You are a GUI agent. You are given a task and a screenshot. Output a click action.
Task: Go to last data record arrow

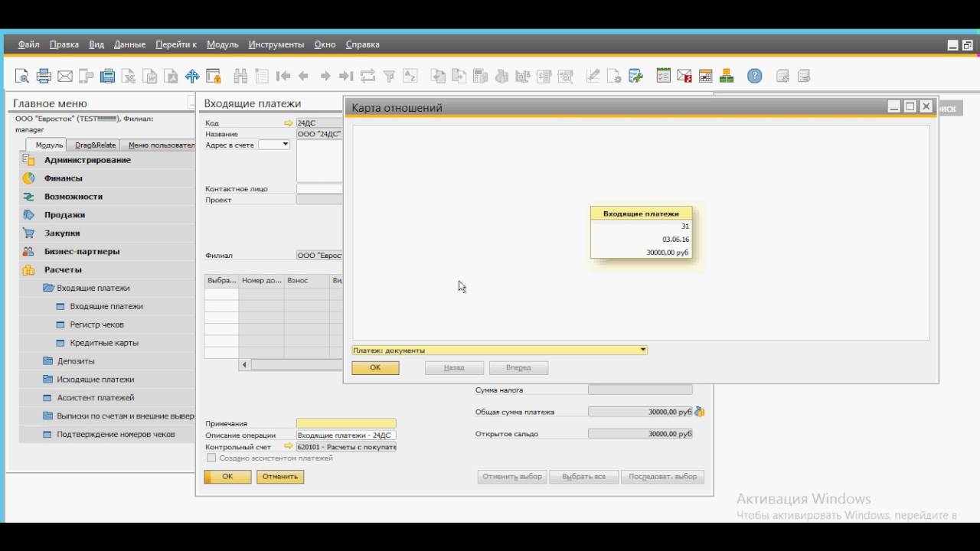point(346,76)
